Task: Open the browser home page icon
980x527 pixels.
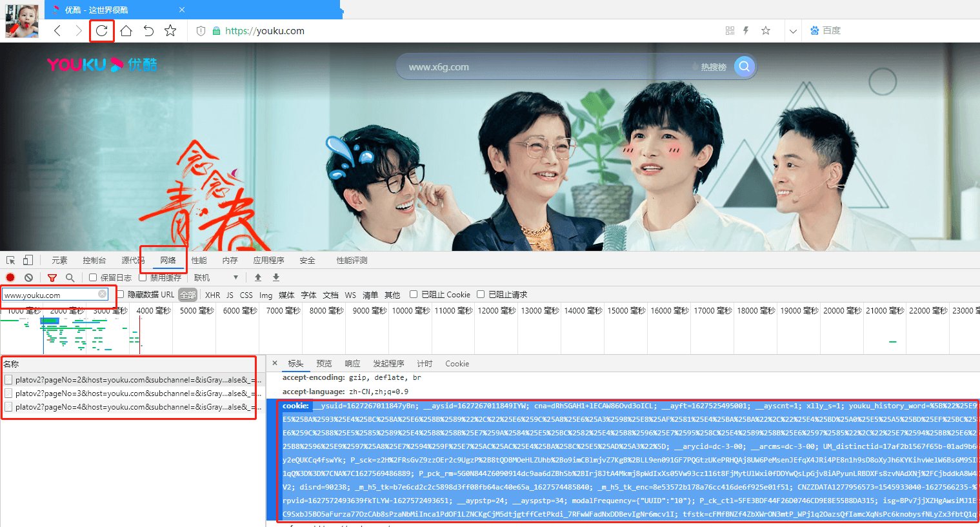Action: (126, 30)
